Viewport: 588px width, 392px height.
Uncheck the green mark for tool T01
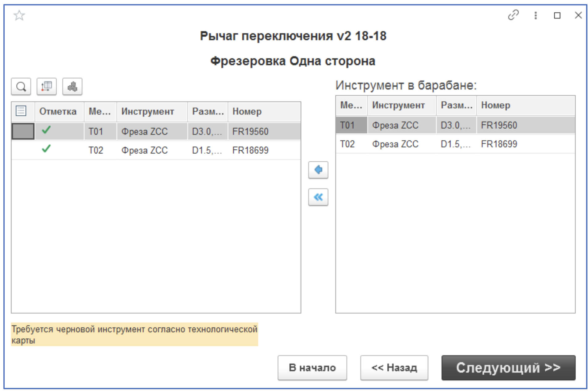tap(46, 131)
